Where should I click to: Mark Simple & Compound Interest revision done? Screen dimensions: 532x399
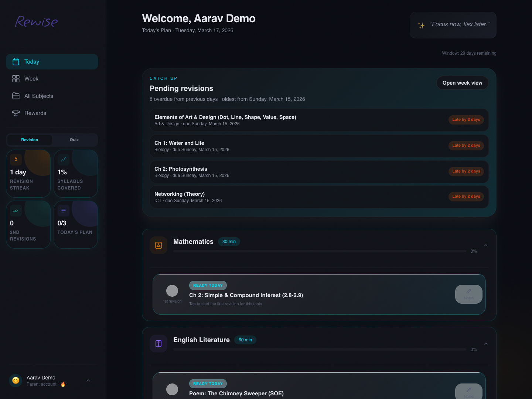click(172, 291)
